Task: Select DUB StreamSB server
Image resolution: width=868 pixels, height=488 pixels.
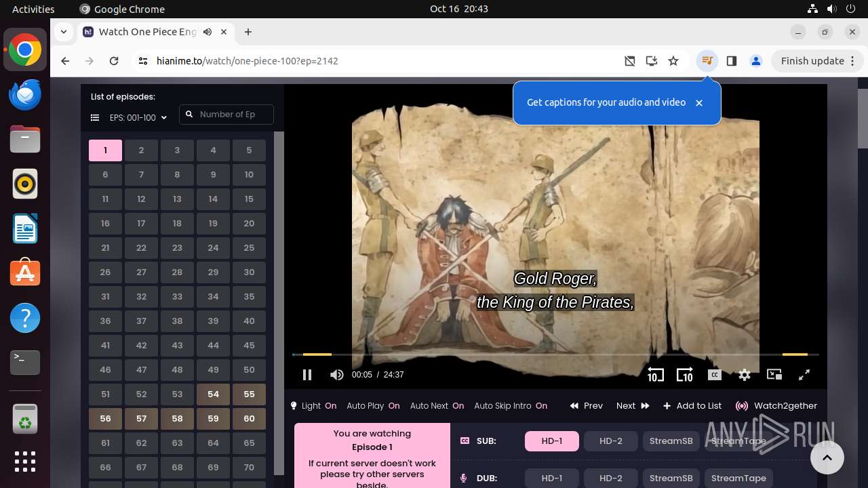Action: (671, 479)
